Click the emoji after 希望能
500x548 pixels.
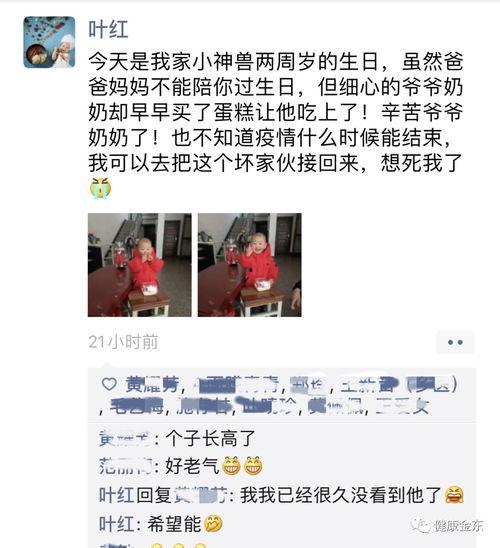click(213, 524)
